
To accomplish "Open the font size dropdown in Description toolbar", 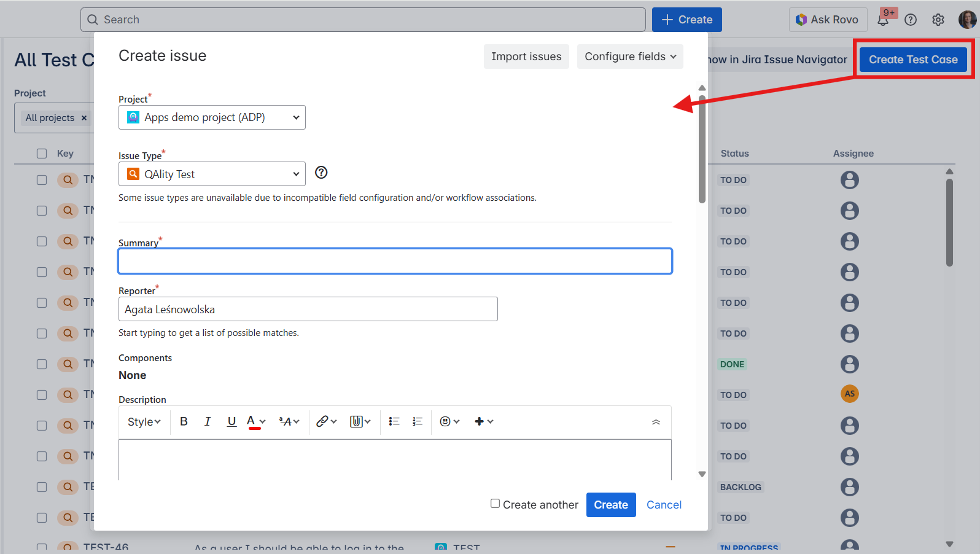I will point(289,421).
